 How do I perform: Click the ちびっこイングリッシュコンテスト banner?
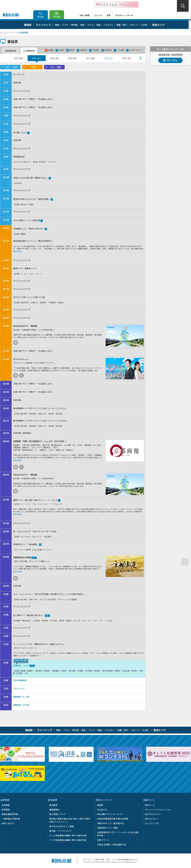[x=22, y=754]
